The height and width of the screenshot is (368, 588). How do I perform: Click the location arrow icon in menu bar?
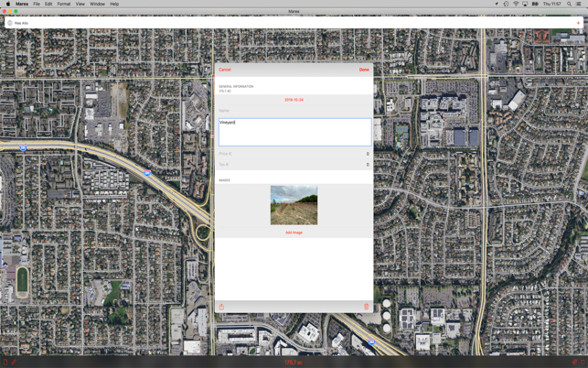pyautogui.click(x=497, y=4)
